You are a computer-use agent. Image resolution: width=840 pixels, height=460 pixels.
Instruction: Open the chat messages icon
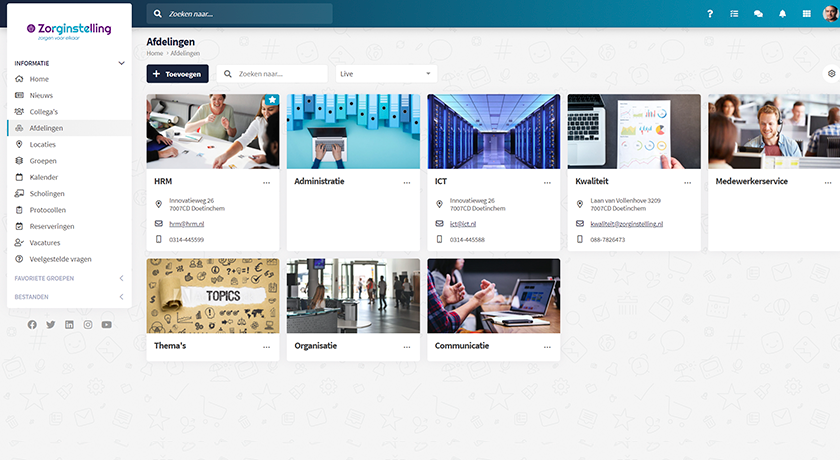(x=758, y=14)
